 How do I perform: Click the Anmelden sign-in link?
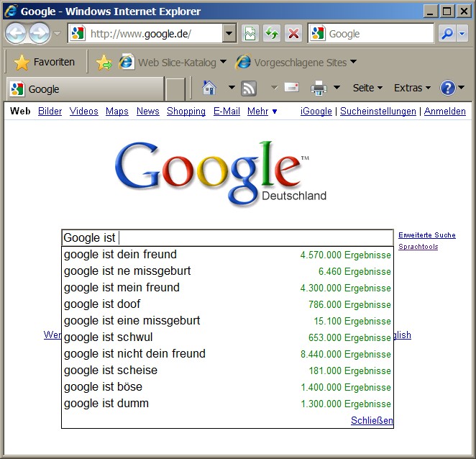445,112
